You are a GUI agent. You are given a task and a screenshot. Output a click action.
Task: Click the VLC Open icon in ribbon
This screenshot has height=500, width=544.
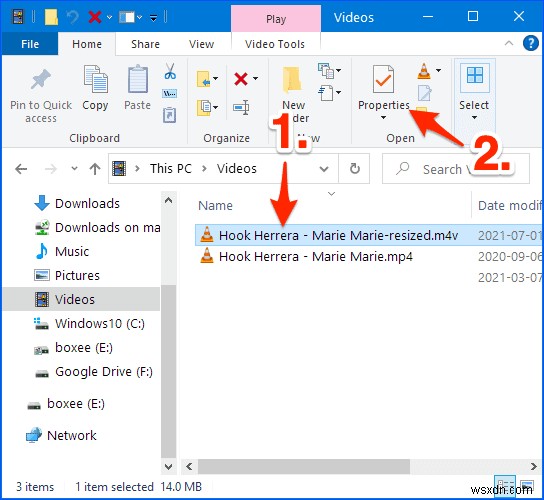point(424,71)
